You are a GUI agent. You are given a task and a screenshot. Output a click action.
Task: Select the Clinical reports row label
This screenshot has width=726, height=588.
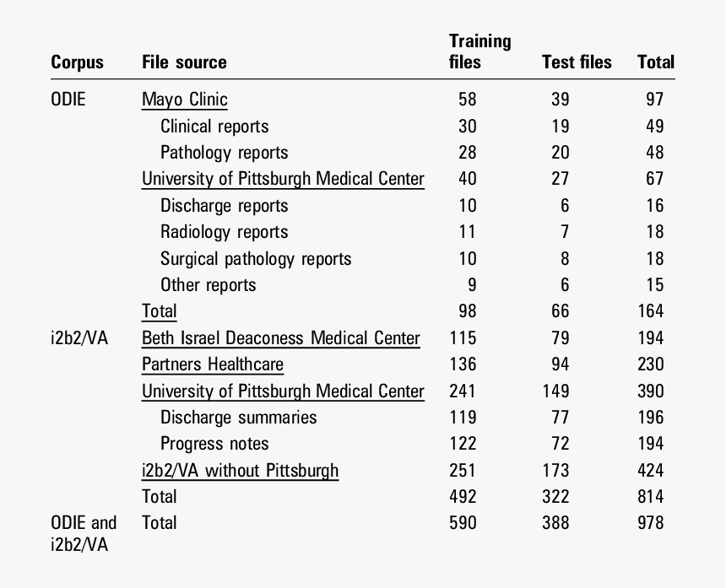(214, 127)
